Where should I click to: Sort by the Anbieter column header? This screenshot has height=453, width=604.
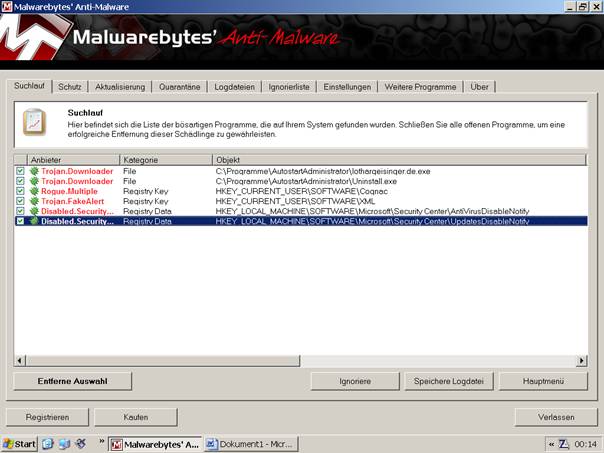(x=73, y=160)
